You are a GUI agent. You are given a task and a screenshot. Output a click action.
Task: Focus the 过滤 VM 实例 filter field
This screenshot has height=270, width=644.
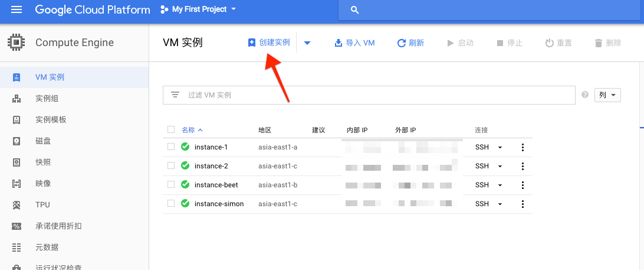(x=369, y=95)
